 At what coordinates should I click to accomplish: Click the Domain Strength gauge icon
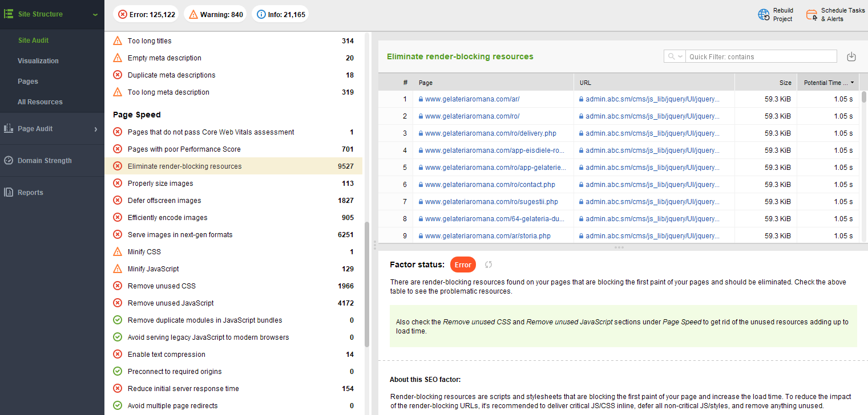coord(9,161)
